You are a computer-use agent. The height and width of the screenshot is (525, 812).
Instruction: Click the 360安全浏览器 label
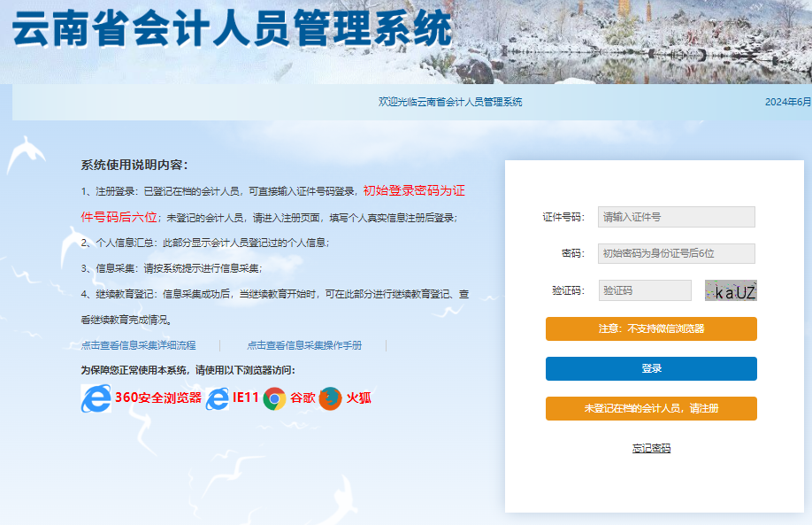(x=158, y=398)
